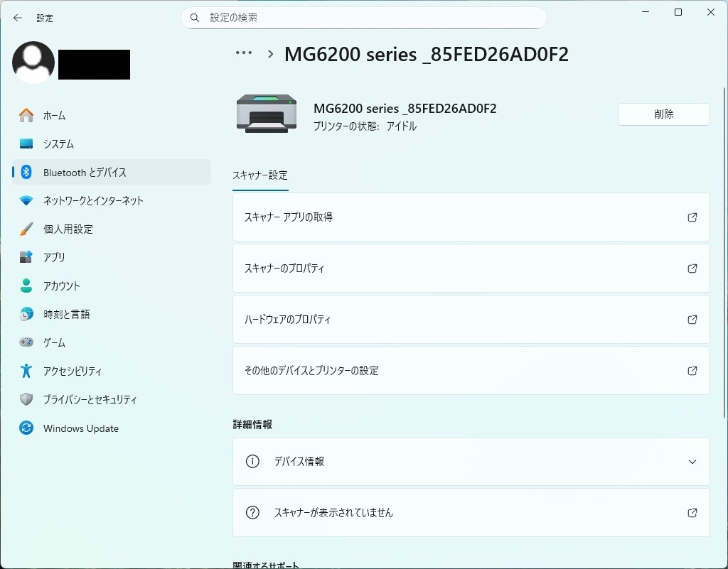Click プリンターの状態: アイドル status text
This screenshot has height=569, width=728.
[x=365, y=126]
